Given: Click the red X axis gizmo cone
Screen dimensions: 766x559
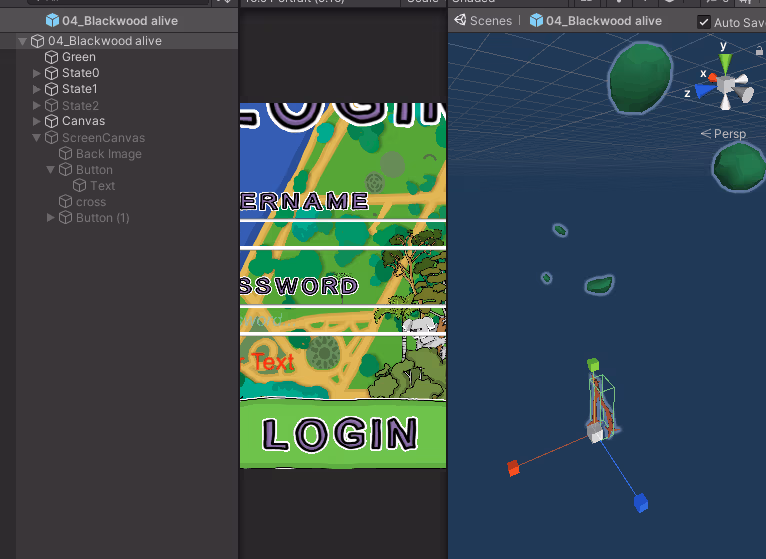Looking at the screenshot, I should coord(713,76).
